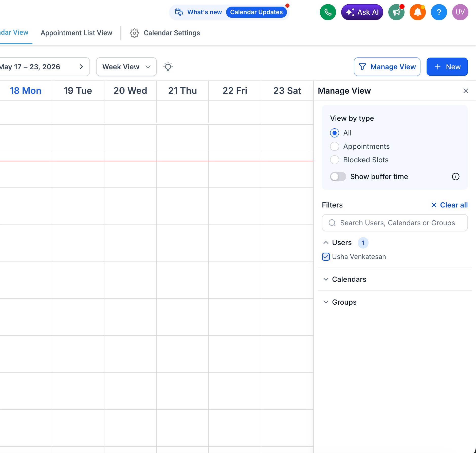
Task: Switch to Appointment List View tab
Action: point(76,33)
